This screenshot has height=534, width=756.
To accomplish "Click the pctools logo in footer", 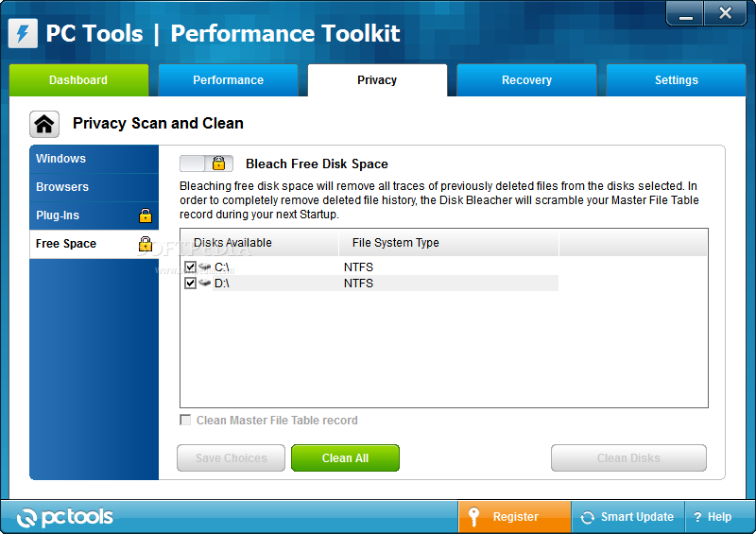I will pyautogui.click(x=64, y=517).
